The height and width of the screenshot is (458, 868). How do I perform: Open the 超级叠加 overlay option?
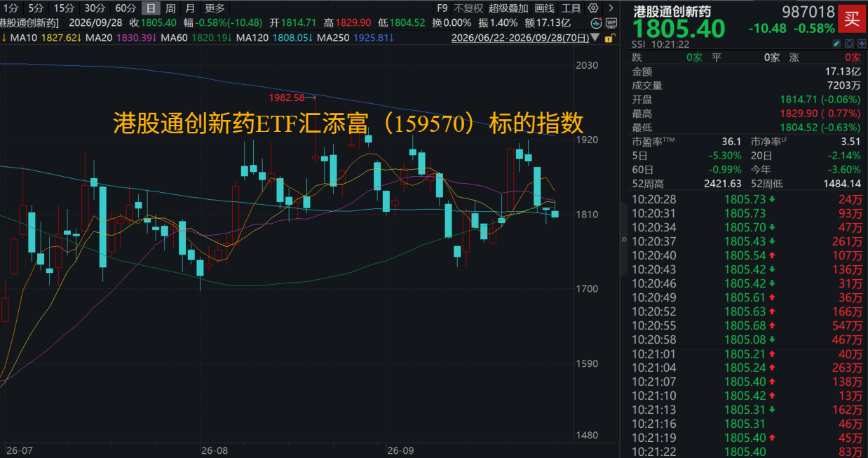(x=508, y=8)
